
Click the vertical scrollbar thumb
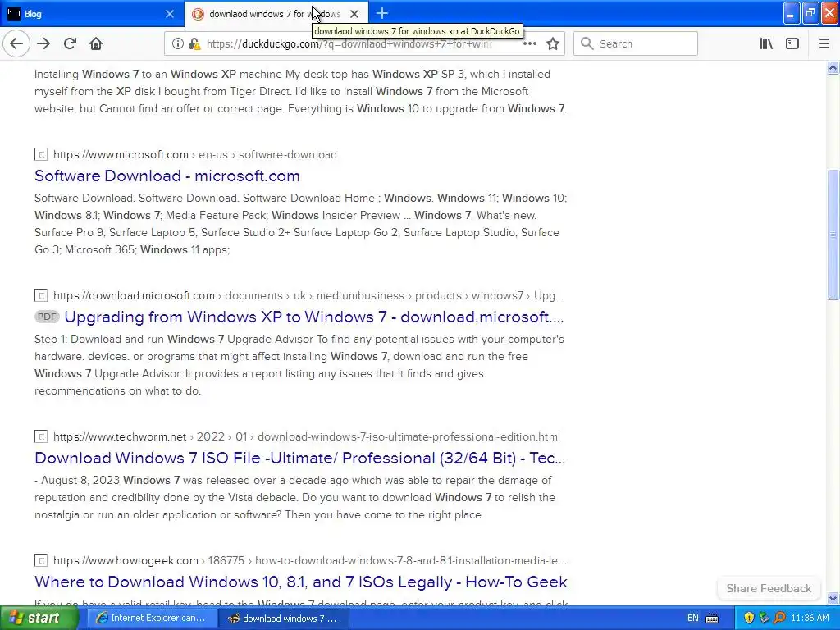[x=833, y=235]
